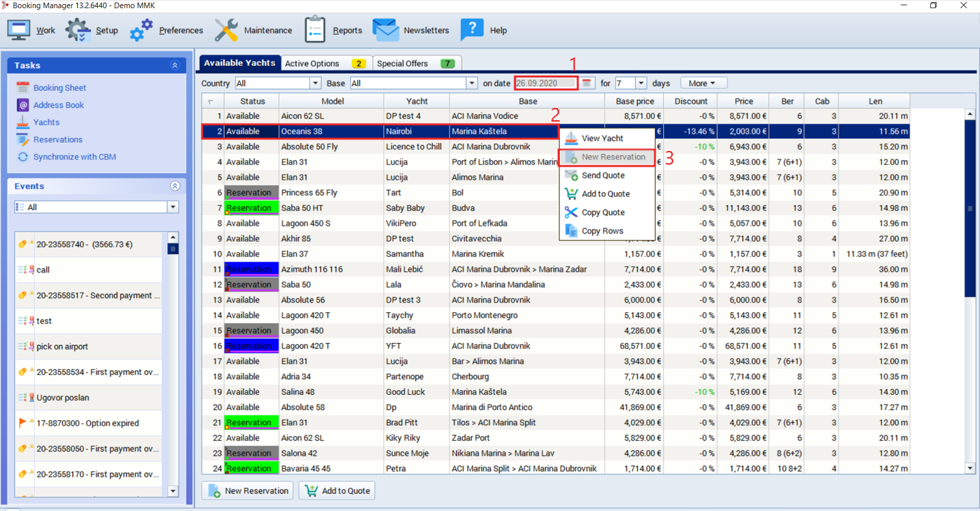This screenshot has height=511, width=980.
Task: Open the Country dropdown
Action: pos(315,83)
